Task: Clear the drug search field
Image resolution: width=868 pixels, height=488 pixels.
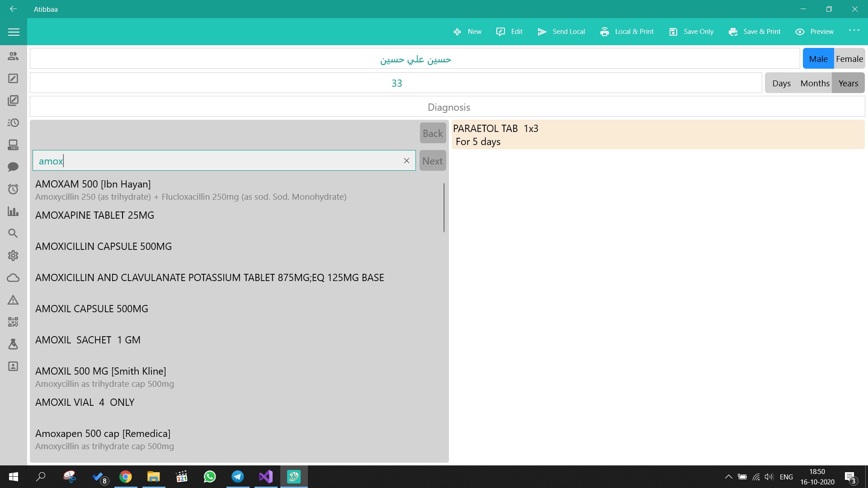Action: 406,160
